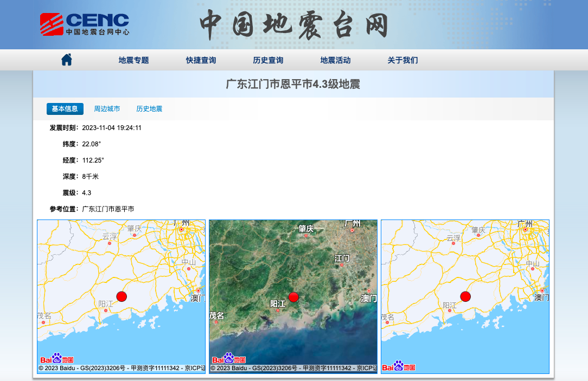This screenshot has height=381, width=588.
Task: Click the 澳门 label on right map
Action: [x=541, y=298]
